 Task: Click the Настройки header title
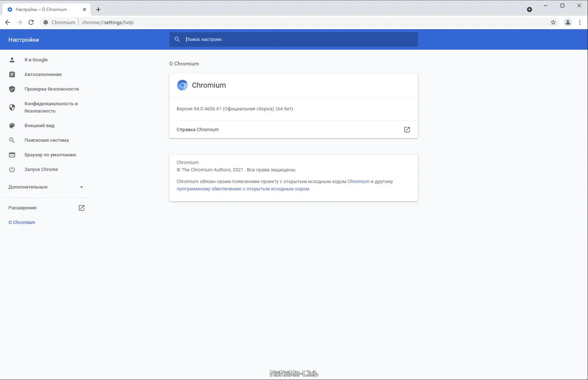(23, 40)
